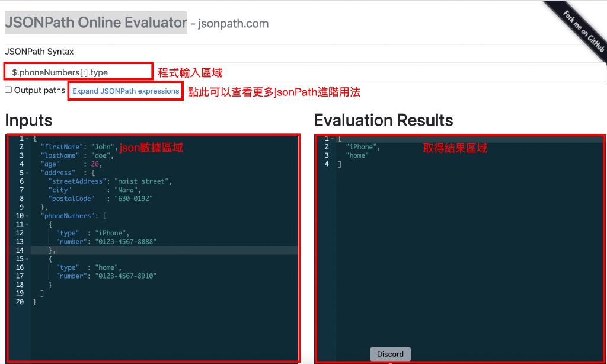Image resolution: width=607 pixels, height=364 pixels.
Task: Collapse the Evaluation Results array fold arrow
Action: pos(334,139)
